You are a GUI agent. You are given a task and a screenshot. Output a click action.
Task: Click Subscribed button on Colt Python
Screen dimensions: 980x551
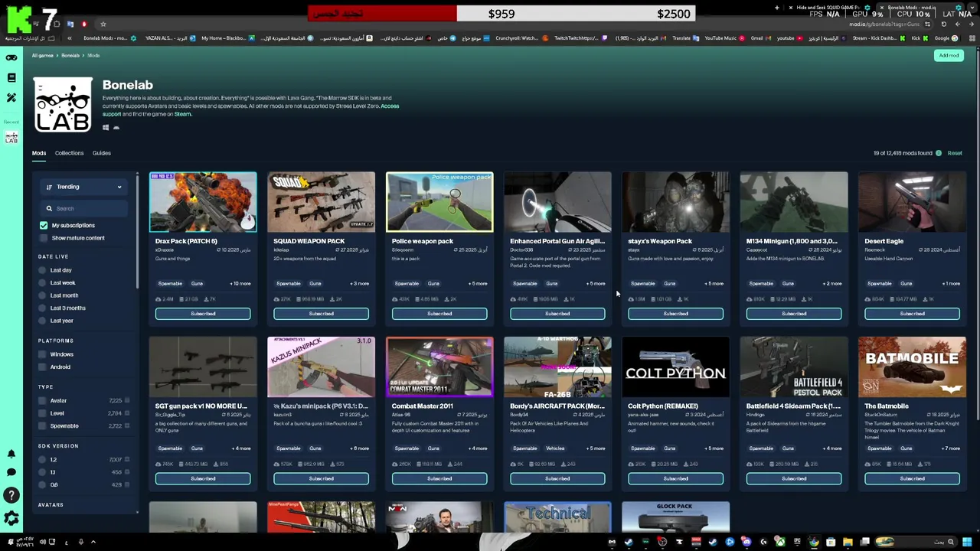coord(675,479)
